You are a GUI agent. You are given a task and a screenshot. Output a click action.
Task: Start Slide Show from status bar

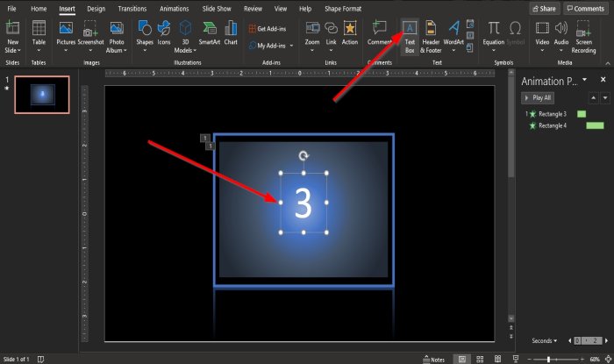tap(516, 359)
